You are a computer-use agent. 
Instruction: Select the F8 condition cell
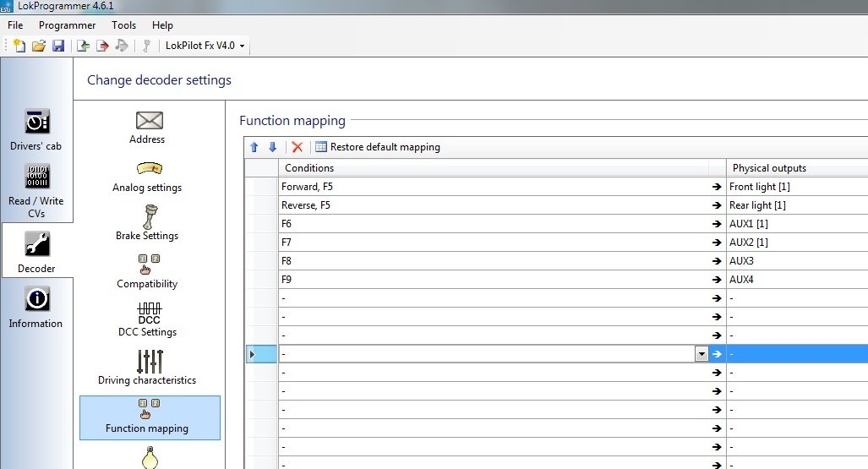(x=494, y=261)
